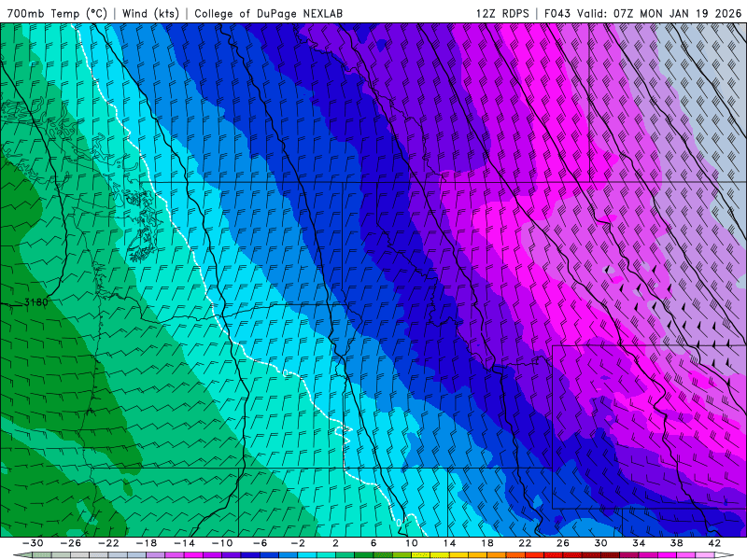This screenshot has height=560, width=747.
Task: Click the 'F043 Valid: 07Z MON JAN 19 2026' text
Action: 642,13
